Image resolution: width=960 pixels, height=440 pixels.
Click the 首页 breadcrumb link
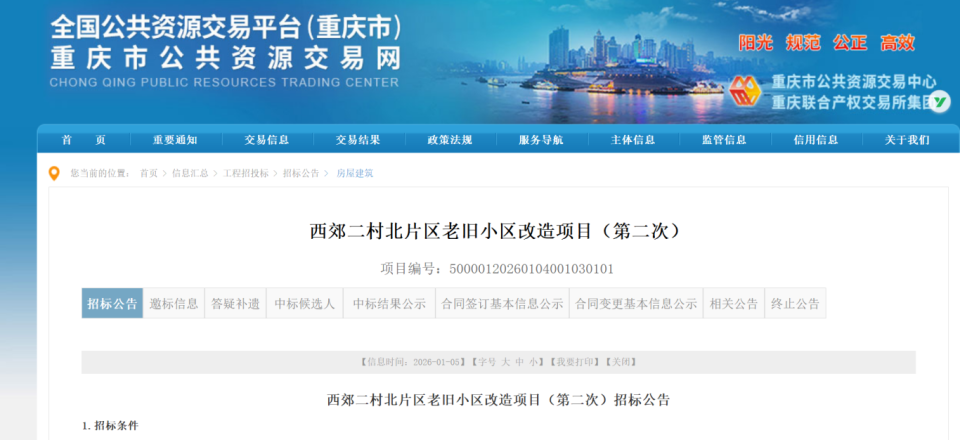pyautogui.click(x=149, y=174)
